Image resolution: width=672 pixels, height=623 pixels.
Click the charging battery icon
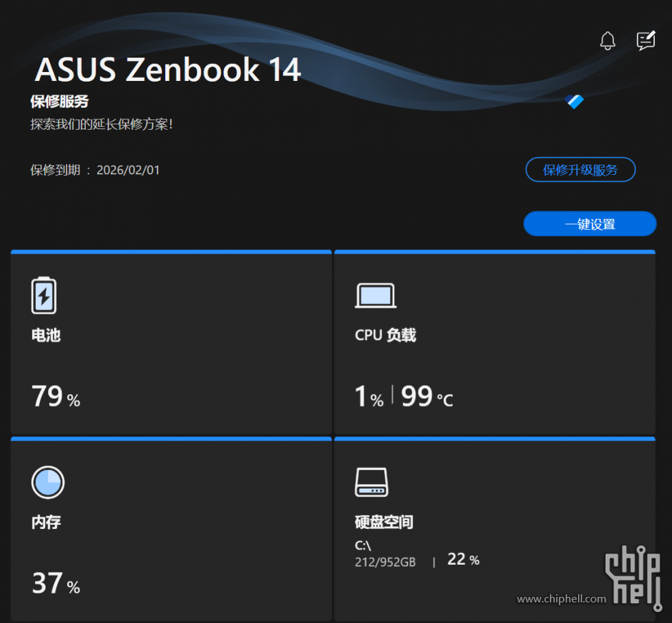44,296
